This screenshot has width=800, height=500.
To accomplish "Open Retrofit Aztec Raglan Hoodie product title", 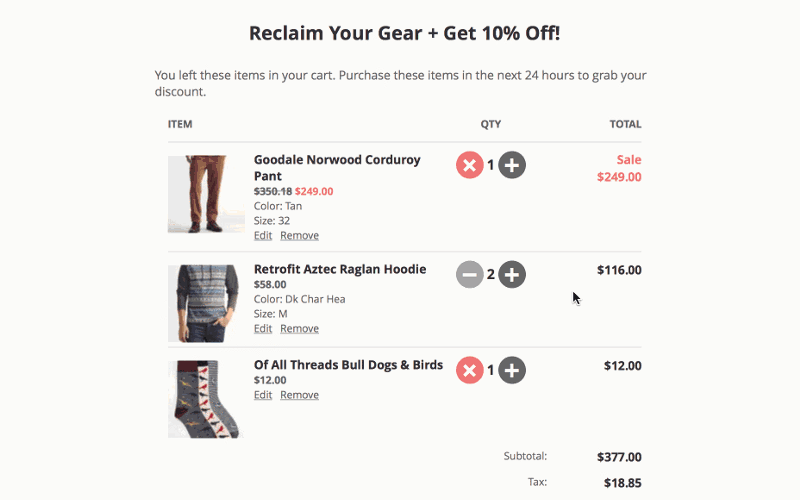I will click(340, 269).
